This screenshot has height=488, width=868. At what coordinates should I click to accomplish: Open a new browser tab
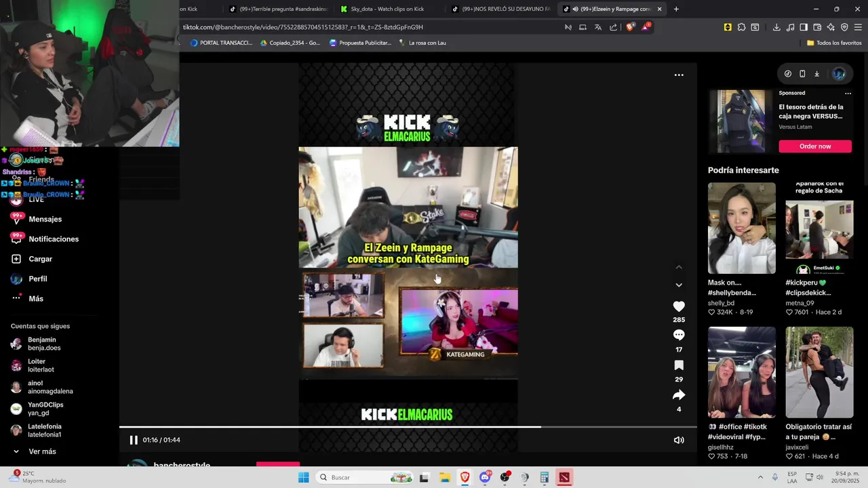coord(676,9)
